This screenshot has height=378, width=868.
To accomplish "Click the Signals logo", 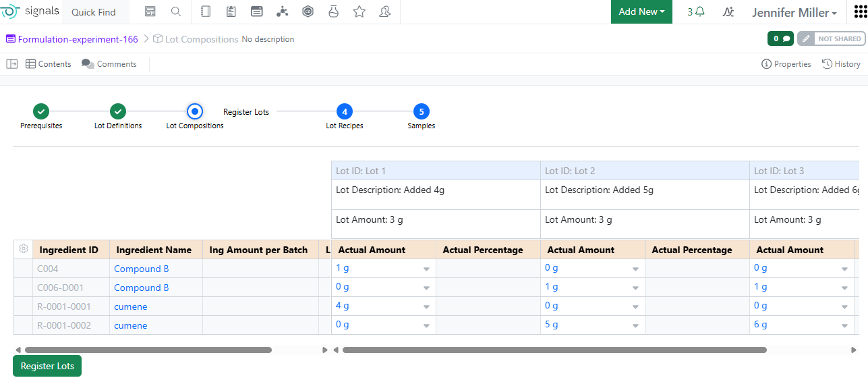I will point(31,11).
